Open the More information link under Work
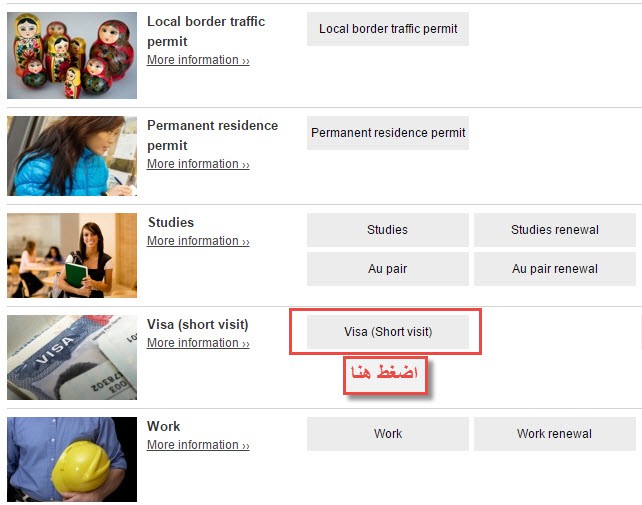The width and height of the screenshot is (642, 505). click(x=198, y=445)
